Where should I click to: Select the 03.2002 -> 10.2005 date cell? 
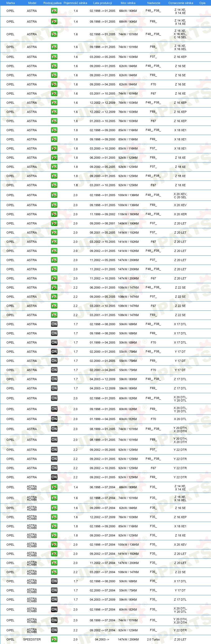103,242
